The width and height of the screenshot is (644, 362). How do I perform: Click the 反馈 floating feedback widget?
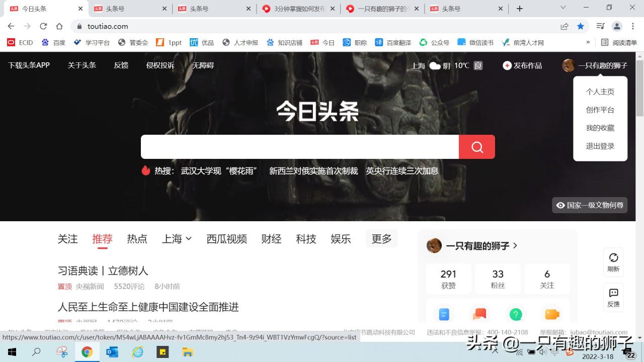pyautogui.click(x=613, y=298)
